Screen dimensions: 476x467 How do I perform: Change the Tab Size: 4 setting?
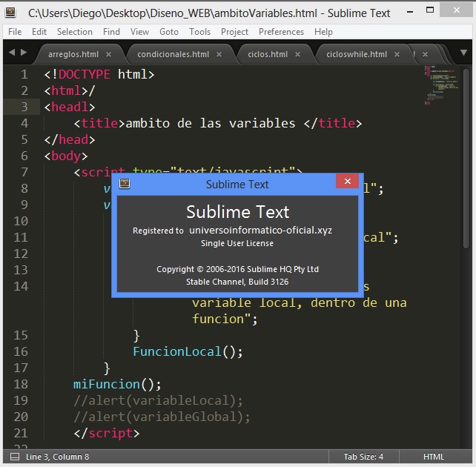(x=363, y=457)
